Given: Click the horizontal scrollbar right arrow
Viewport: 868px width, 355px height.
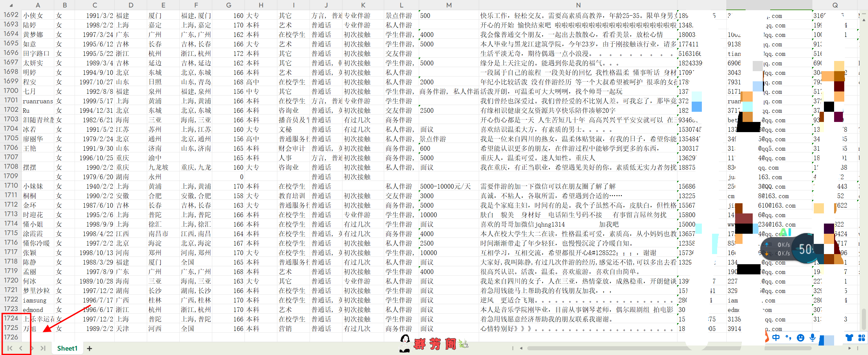Looking at the screenshot, I should click(x=850, y=348).
